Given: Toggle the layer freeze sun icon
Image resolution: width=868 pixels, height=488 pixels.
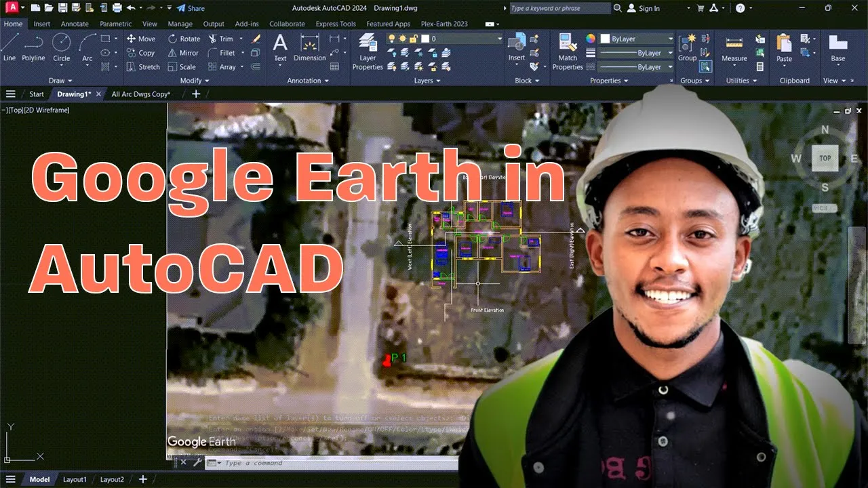Looking at the screenshot, I should (x=403, y=39).
